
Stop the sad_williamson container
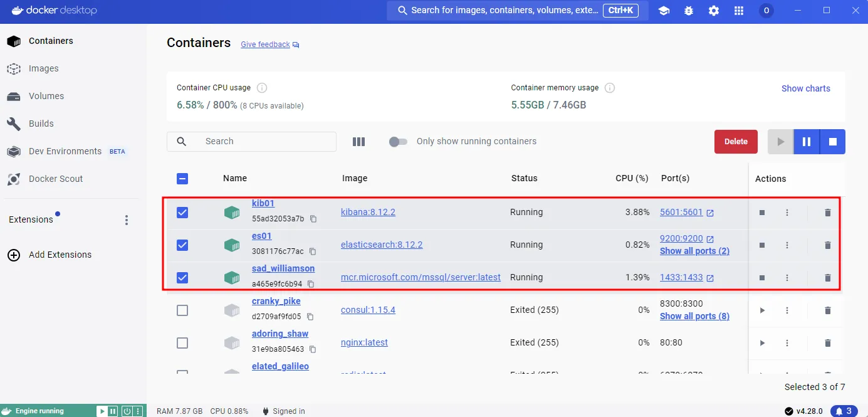[x=762, y=278]
